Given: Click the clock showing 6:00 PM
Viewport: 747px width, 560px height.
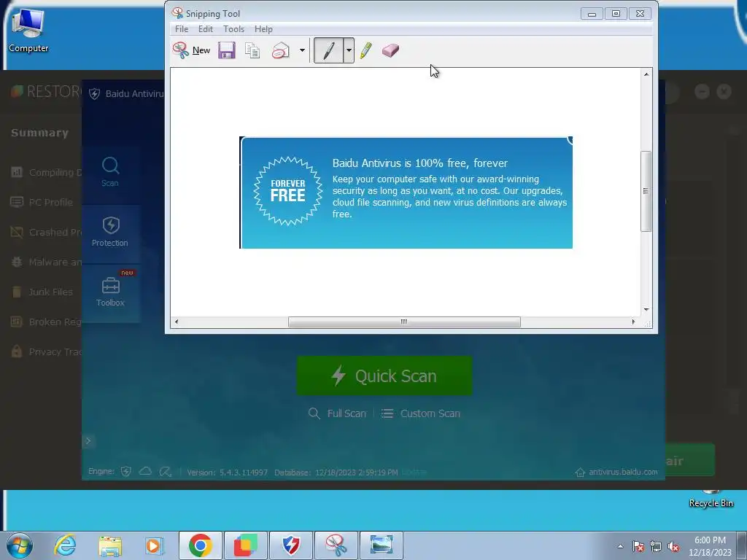Looking at the screenshot, I should 710,546.
